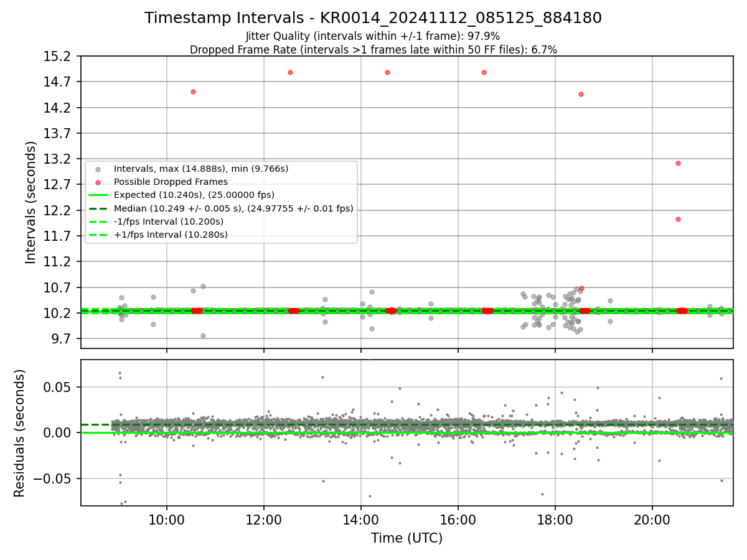This screenshot has width=747, height=560.
Task: Click the 'Intervals (seconds)' y-axis label
Action: coord(31,202)
